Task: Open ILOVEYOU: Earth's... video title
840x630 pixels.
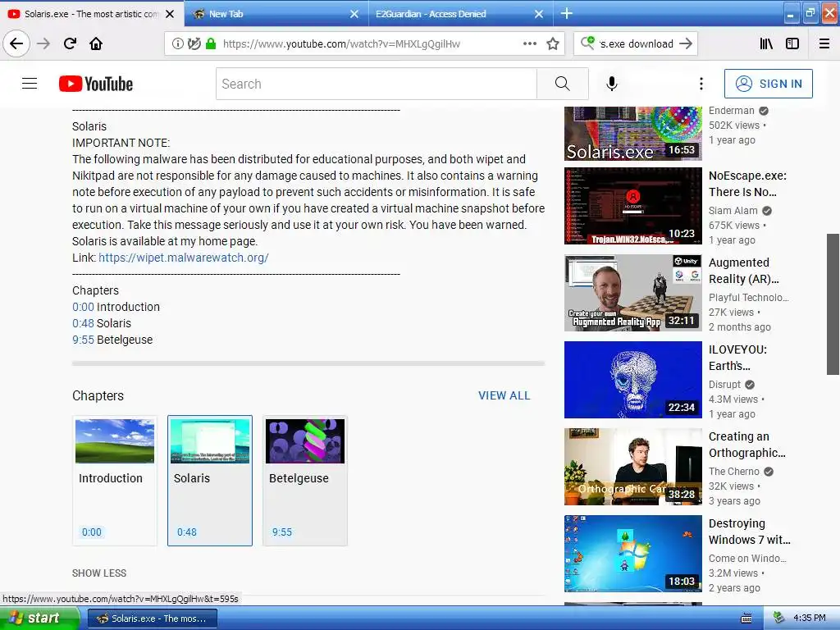Action: [737, 358]
